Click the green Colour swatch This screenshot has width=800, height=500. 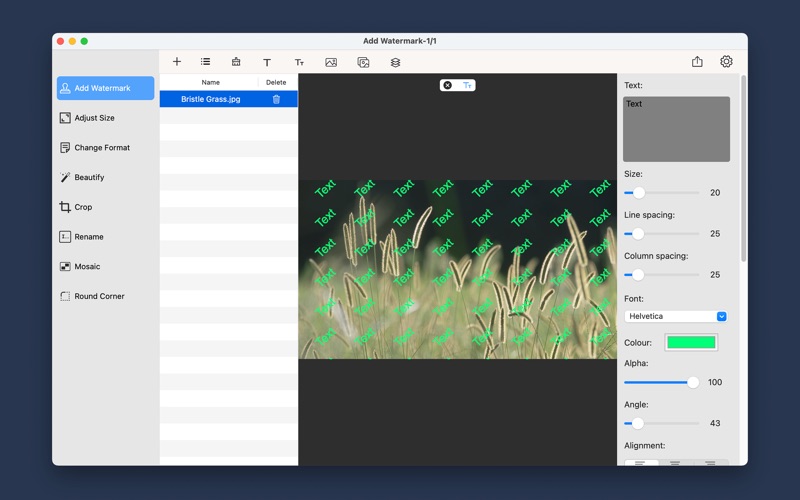(691, 342)
